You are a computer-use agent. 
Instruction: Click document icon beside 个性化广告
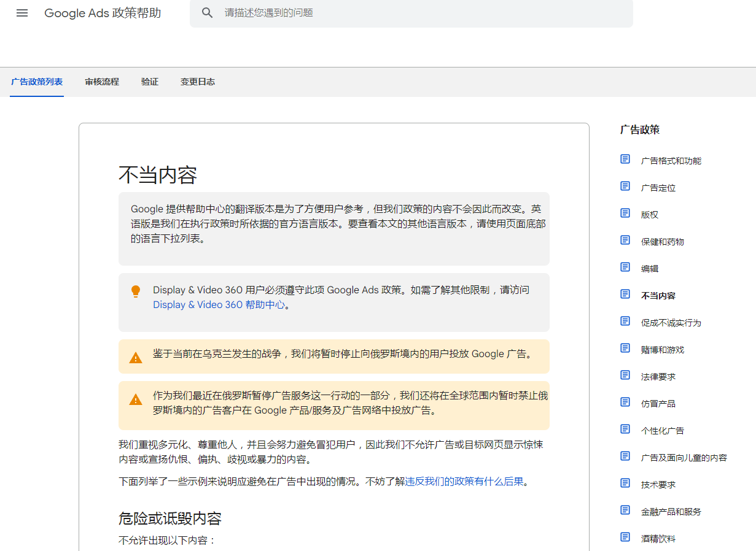click(625, 430)
